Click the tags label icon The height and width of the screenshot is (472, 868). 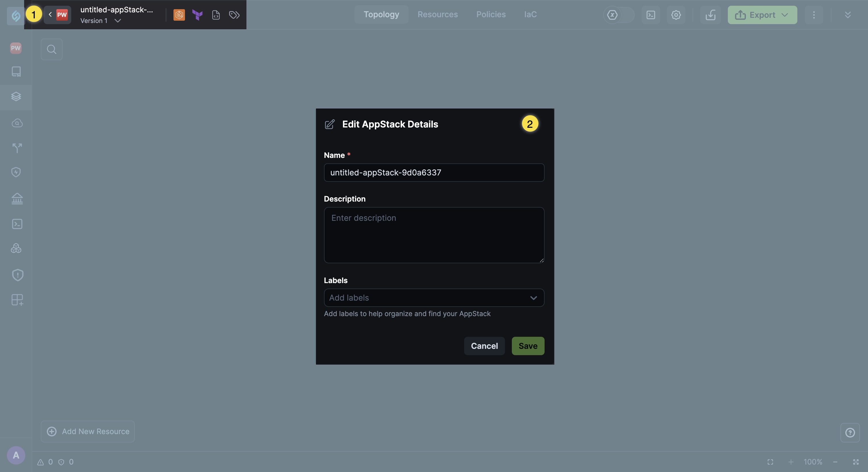pos(234,15)
